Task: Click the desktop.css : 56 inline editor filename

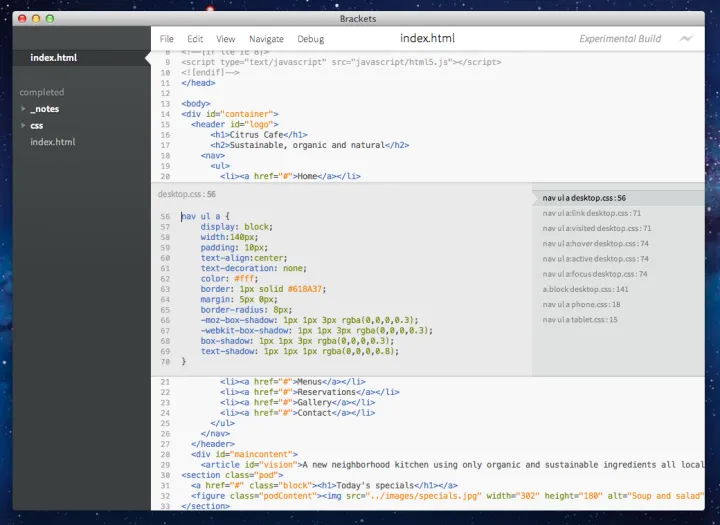Action: point(186,194)
